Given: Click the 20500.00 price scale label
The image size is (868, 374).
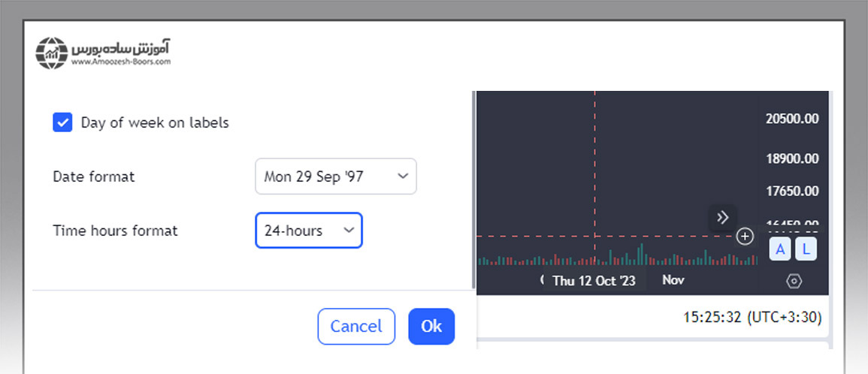Looking at the screenshot, I should coord(791,119).
